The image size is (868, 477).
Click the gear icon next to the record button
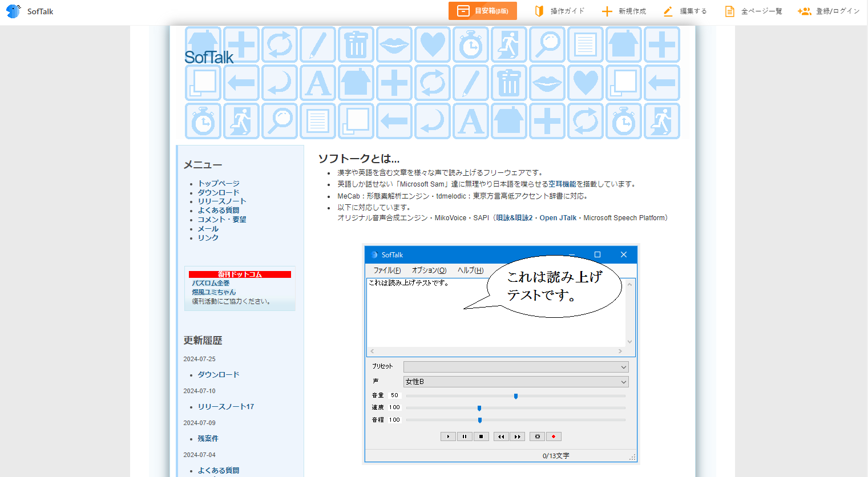[x=536, y=436]
